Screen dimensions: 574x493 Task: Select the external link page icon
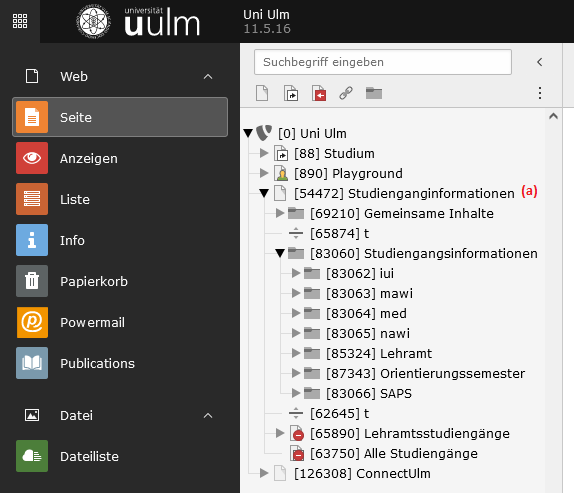[x=346, y=93]
